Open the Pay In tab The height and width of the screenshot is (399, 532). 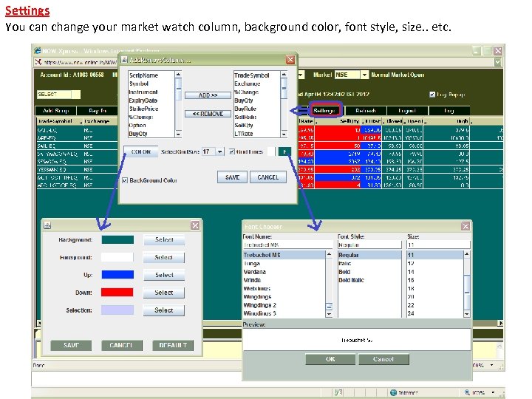(x=98, y=111)
